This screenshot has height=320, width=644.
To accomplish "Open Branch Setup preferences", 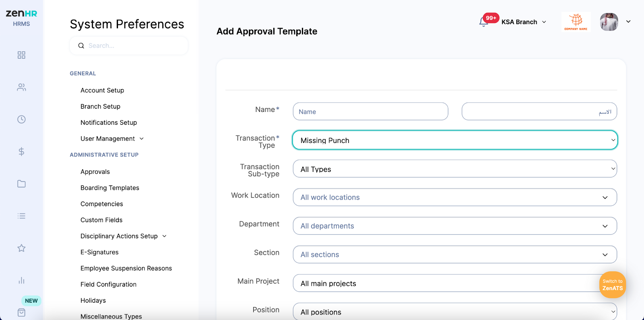I will (100, 106).
